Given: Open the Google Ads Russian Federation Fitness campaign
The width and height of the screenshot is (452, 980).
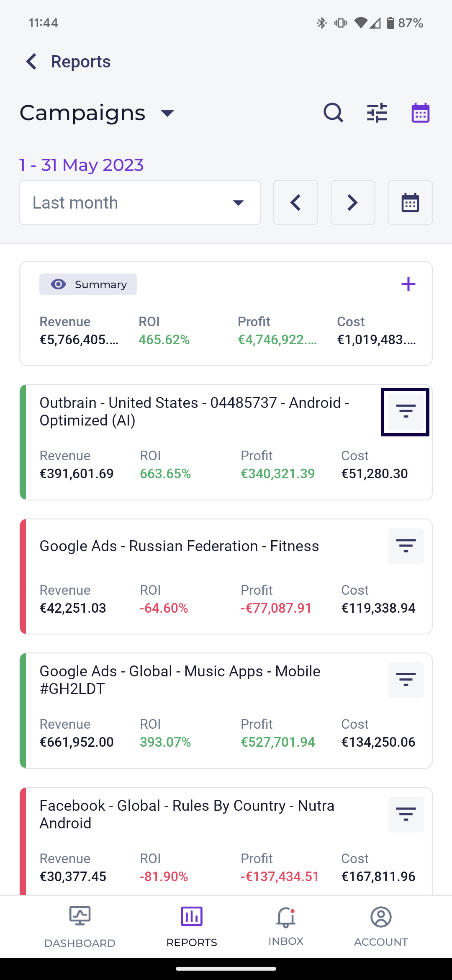Looking at the screenshot, I should (x=179, y=547).
